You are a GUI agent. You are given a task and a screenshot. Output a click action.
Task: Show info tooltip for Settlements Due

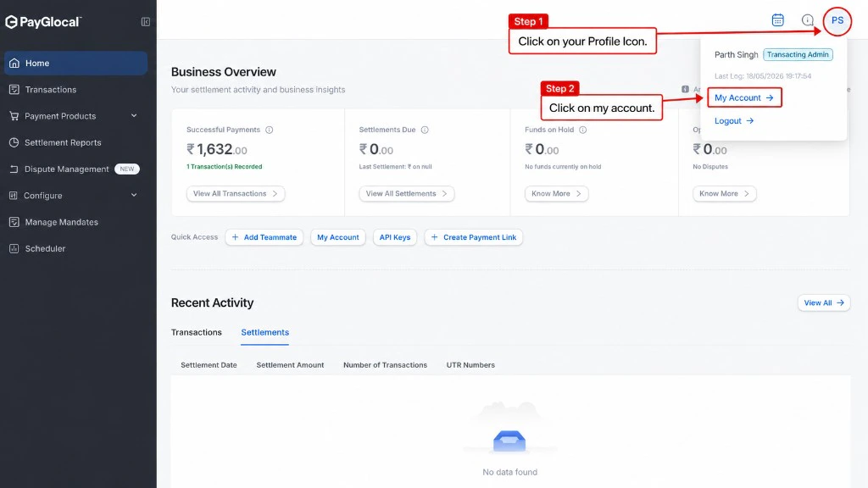pyautogui.click(x=425, y=130)
